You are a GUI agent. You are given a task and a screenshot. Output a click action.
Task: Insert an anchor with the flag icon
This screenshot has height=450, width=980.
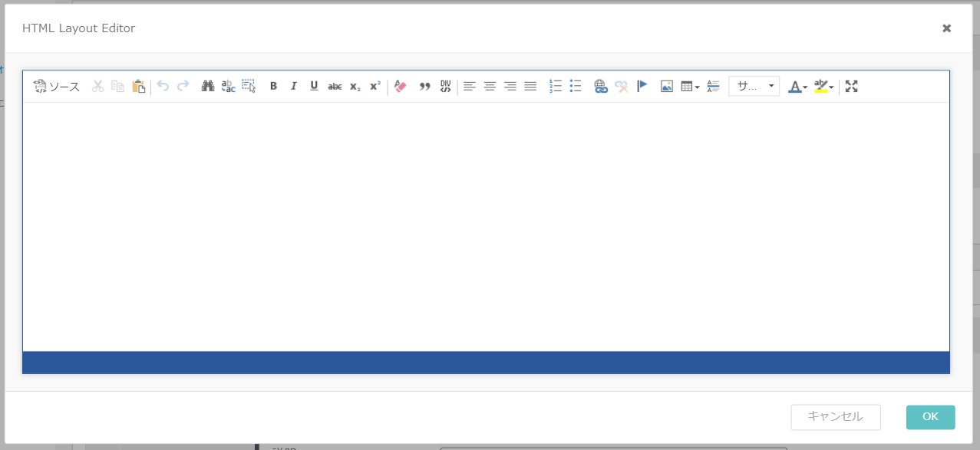(642, 87)
